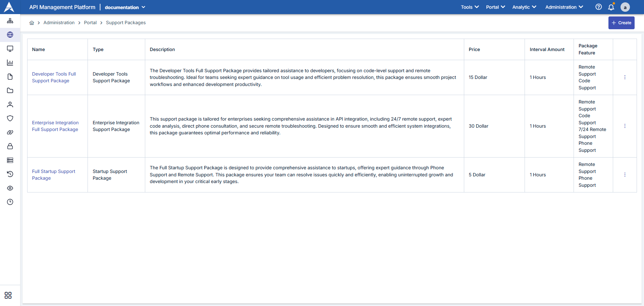Click the link chain icon in the sidebar

click(x=10, y=132)
